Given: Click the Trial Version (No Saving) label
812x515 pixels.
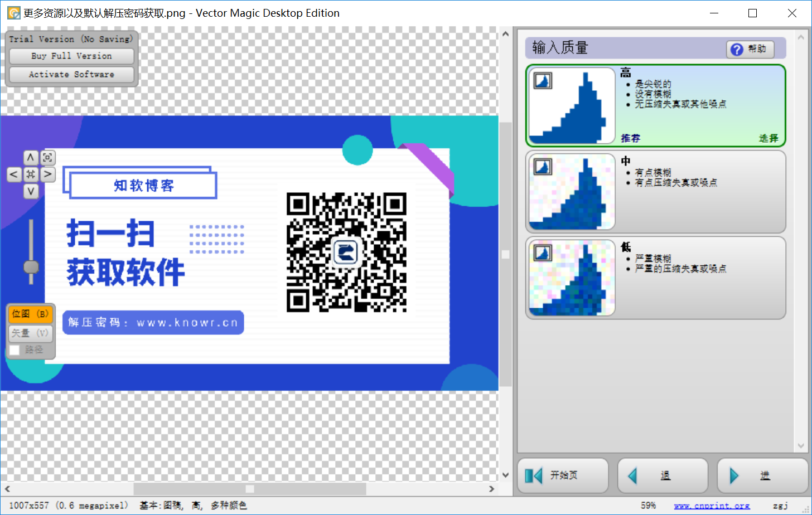Looking at the screenshot, I should pyautogui.click(x=71, y=39).
